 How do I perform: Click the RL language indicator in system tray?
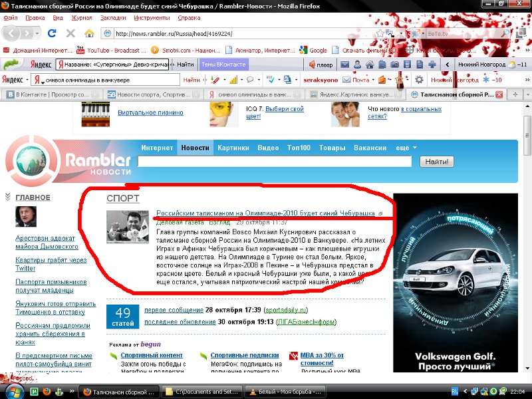pos(455,392)
